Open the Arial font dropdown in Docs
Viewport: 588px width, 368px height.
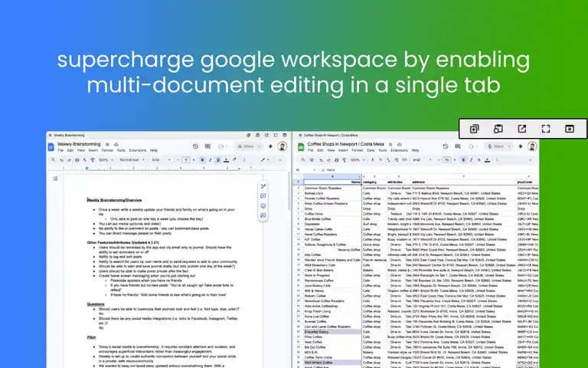click(x=162, y=160)
